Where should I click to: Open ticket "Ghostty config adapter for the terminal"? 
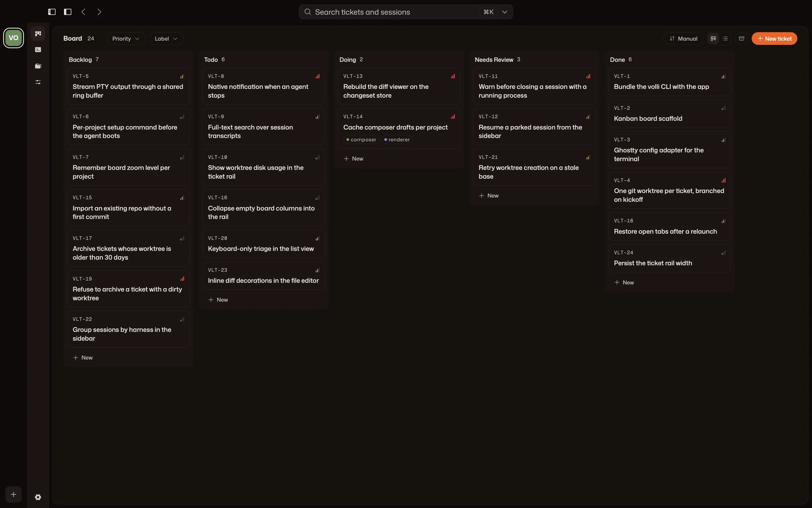[669, 150]
